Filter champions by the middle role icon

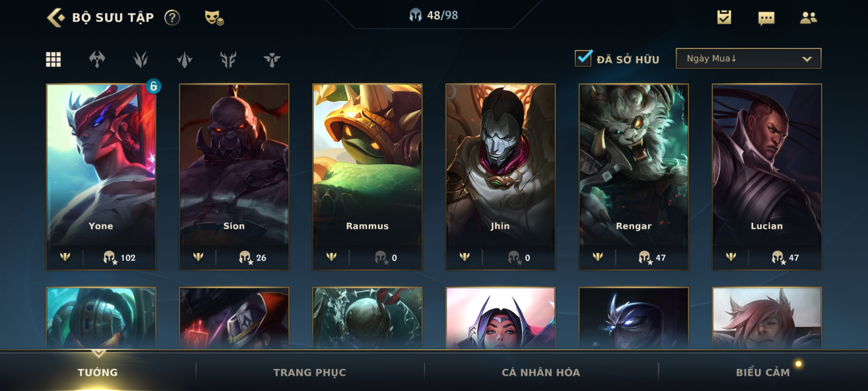tap(184, 59)
